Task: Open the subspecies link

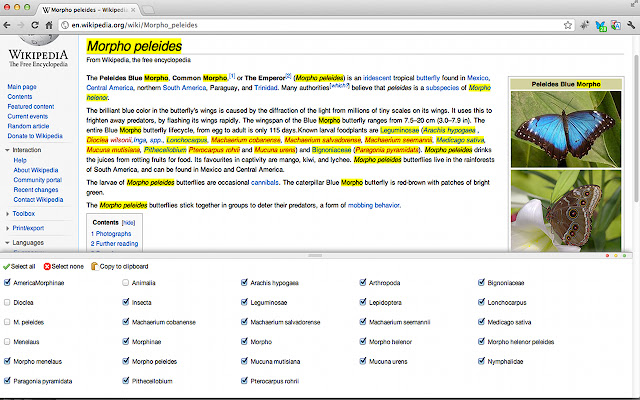Action: coord(442,88)
